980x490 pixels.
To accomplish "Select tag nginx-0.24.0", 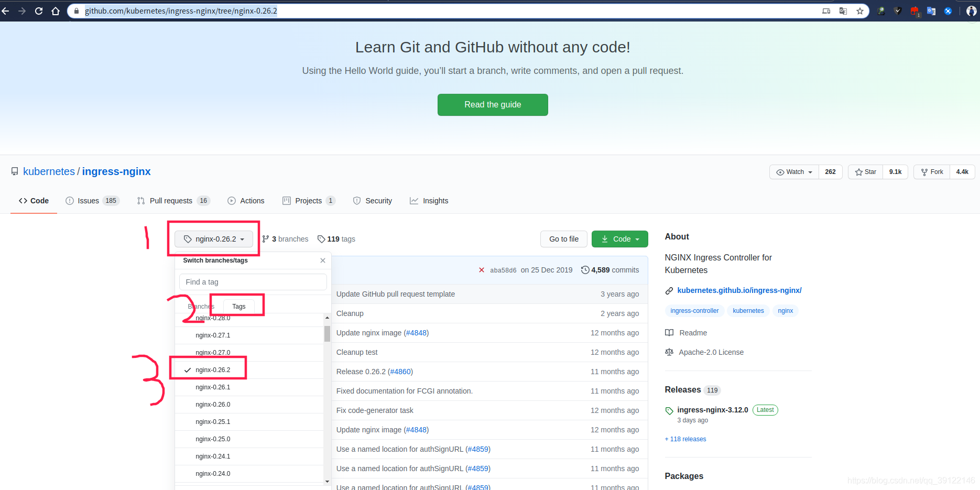I will [x=249, y=474].
